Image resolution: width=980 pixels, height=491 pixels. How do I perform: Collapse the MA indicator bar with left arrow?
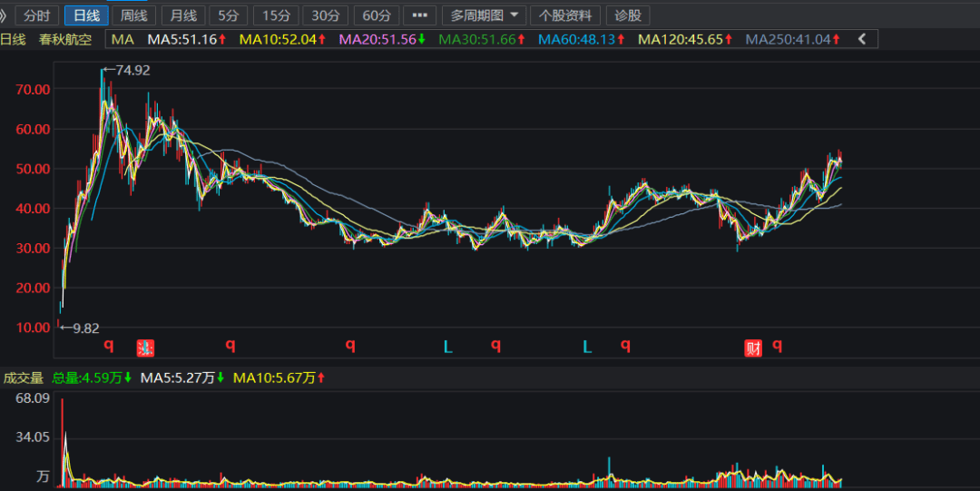pos(862,39)
